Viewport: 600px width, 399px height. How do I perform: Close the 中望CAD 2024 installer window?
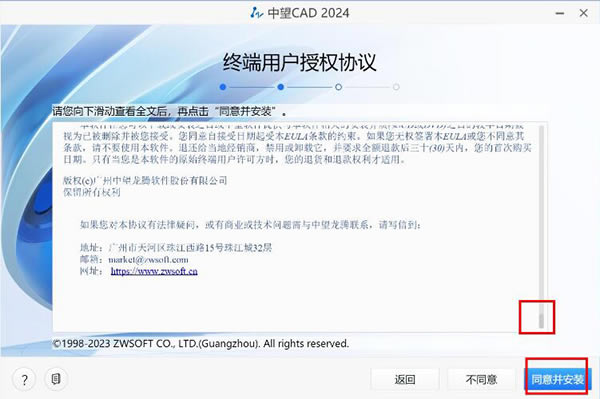pyautogui.click(x=584, y=13)
